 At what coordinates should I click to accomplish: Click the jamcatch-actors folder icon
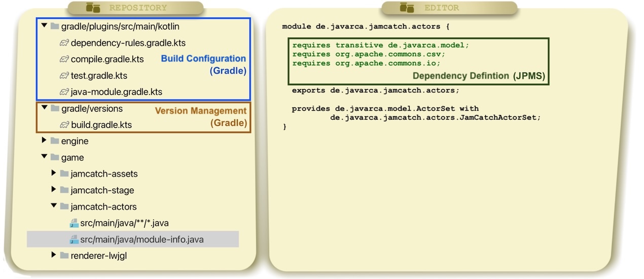[x=64, y=206]
